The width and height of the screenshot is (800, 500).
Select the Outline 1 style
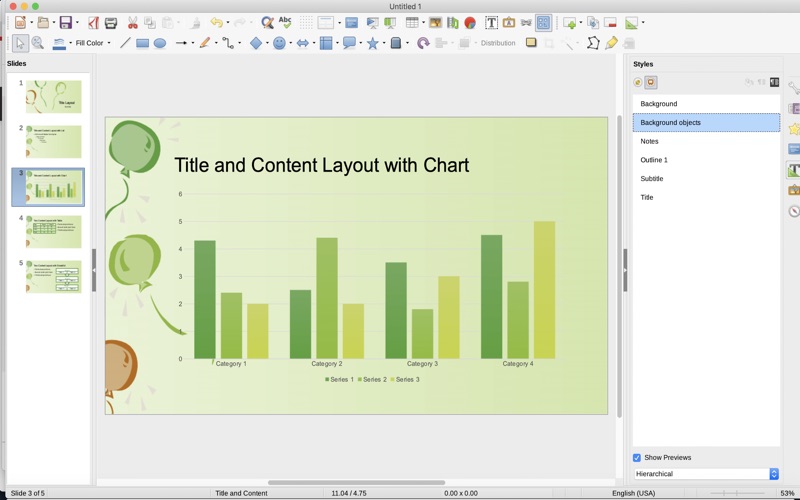[706, 160]
